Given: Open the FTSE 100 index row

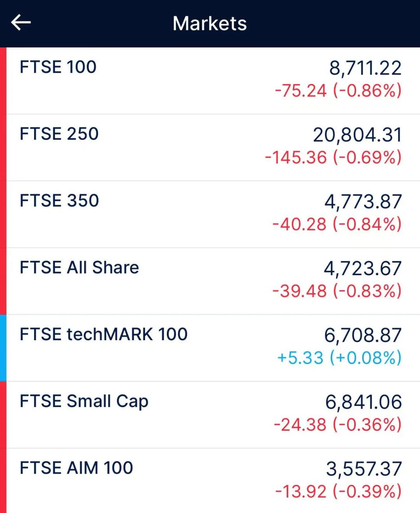Looking at the screenshot, I should pos(210,81).
